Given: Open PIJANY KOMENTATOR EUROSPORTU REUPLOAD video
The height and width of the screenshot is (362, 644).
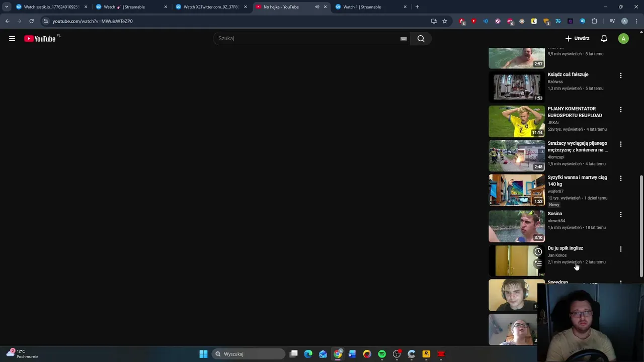Looking at the screenshot, I should coord(575,112).
